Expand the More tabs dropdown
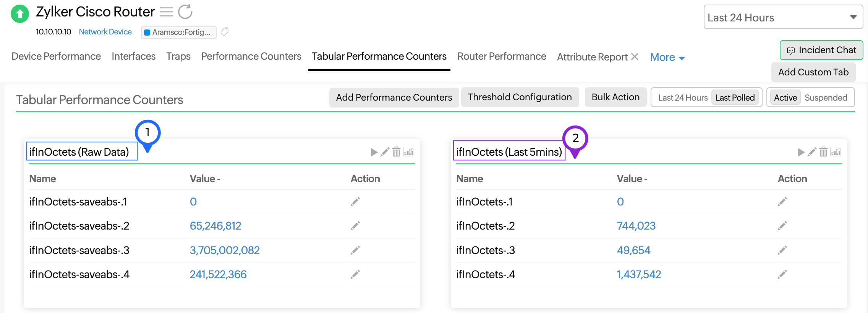This screenshot has height=313, width=868. [x=667, y=57]
